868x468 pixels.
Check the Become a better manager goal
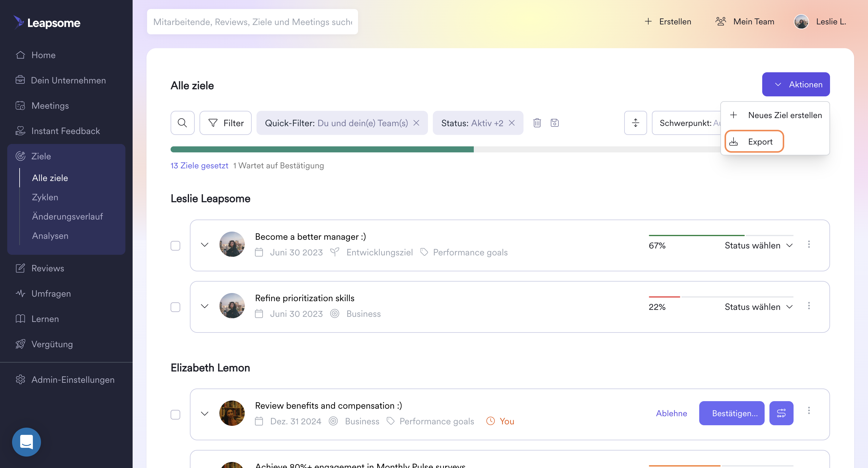pyautogui.click(x=175, y=245)
